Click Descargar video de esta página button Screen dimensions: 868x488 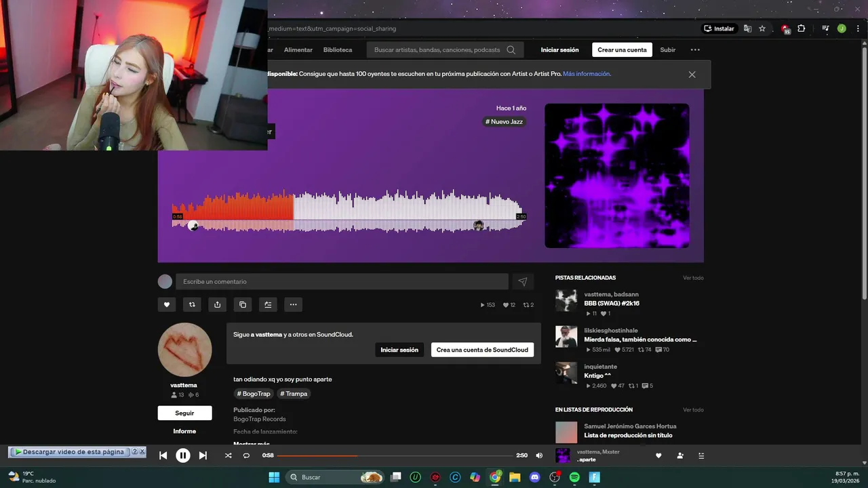[x=69, y=451]
